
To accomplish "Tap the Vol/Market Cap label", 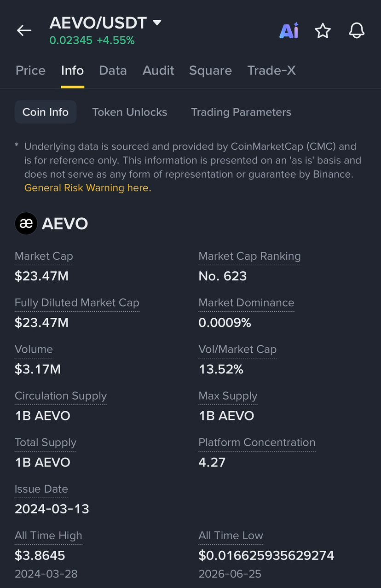I will (x=237, y=349).
